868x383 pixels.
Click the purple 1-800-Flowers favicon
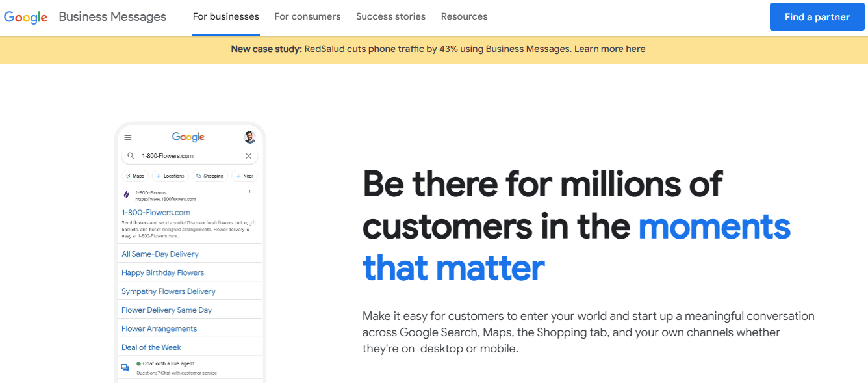pos(126,194)
